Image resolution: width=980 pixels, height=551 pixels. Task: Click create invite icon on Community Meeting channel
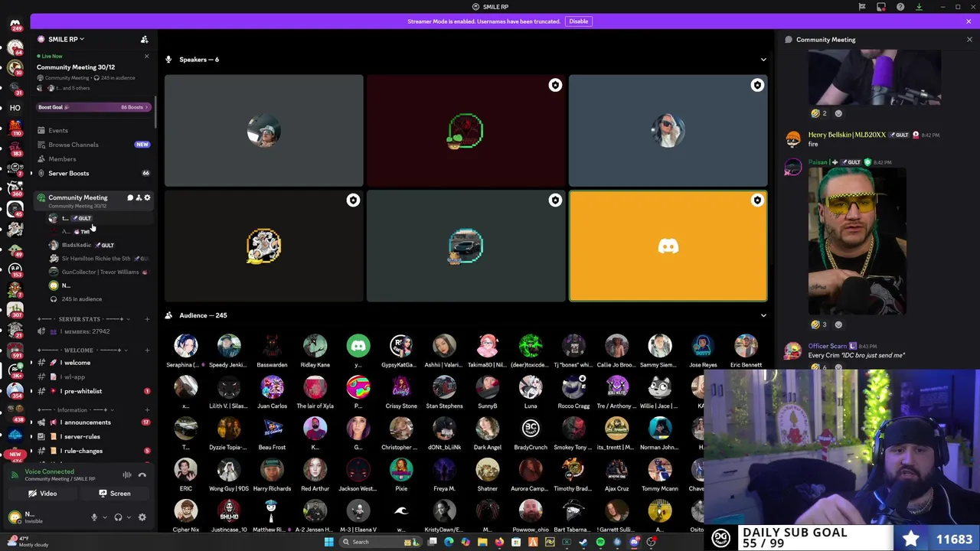pos(139,198)
